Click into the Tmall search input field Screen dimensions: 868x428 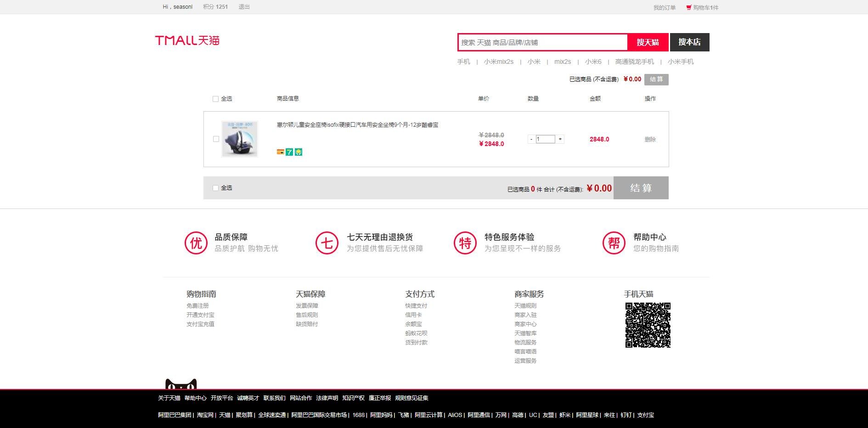click(x=542, y=42)
